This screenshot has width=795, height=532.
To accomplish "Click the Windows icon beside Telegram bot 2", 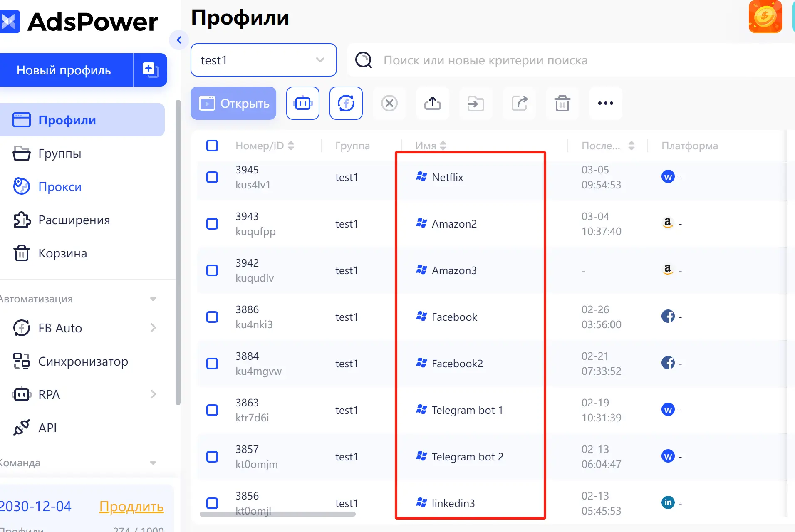I will [421, 456].
